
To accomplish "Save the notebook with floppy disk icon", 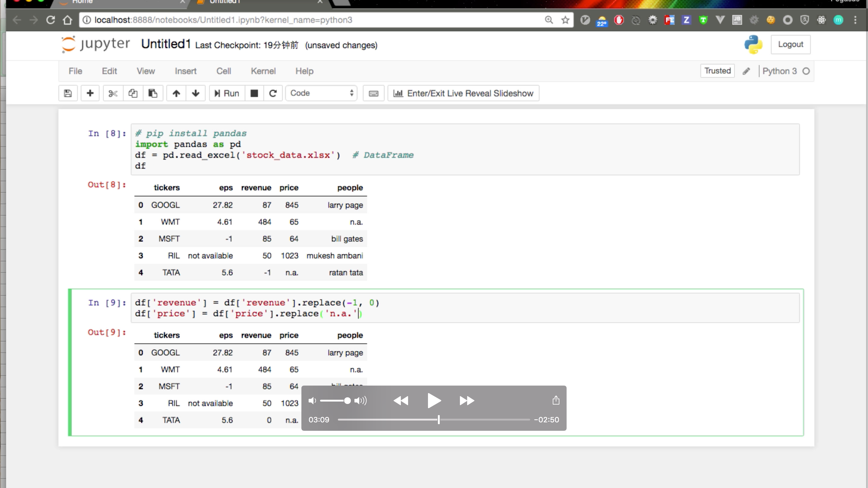I will 68,93.
